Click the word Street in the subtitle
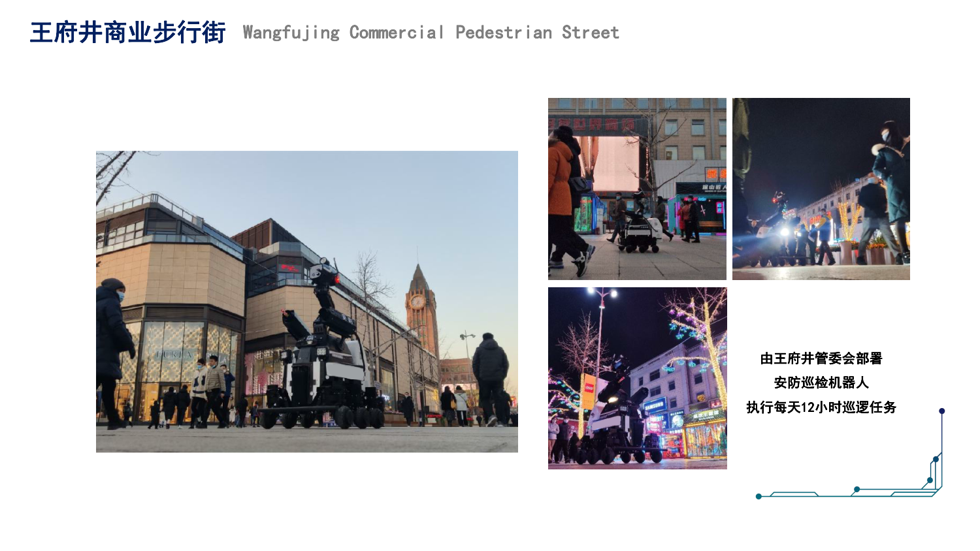The height and width of the screenshot is (551, 980). point(590,33)
